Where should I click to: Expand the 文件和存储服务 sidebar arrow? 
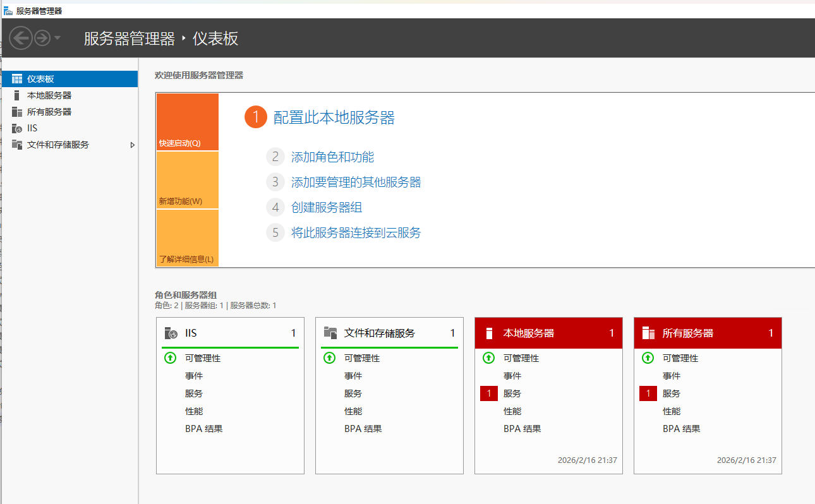point(132,145)
